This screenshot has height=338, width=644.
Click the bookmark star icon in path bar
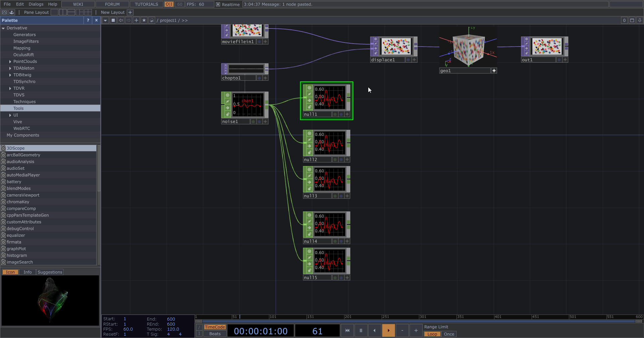[144, 20]
